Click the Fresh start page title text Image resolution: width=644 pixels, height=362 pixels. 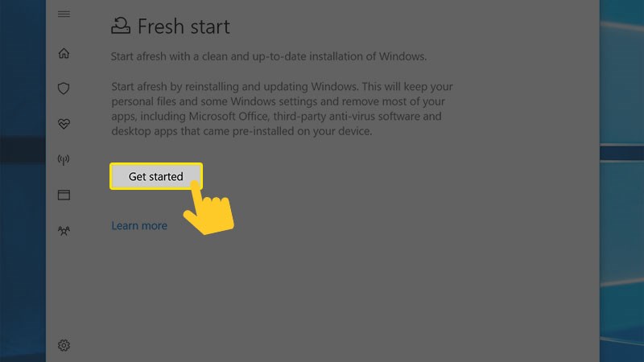tap(184, 27)
